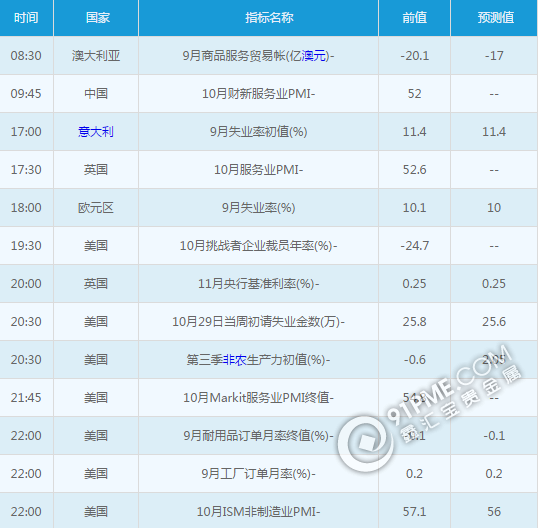Click the 9月工厂订单月率 indicator cell
This screenshot has height=528, width=539.
pyautogui.click(x=258, y=474)
